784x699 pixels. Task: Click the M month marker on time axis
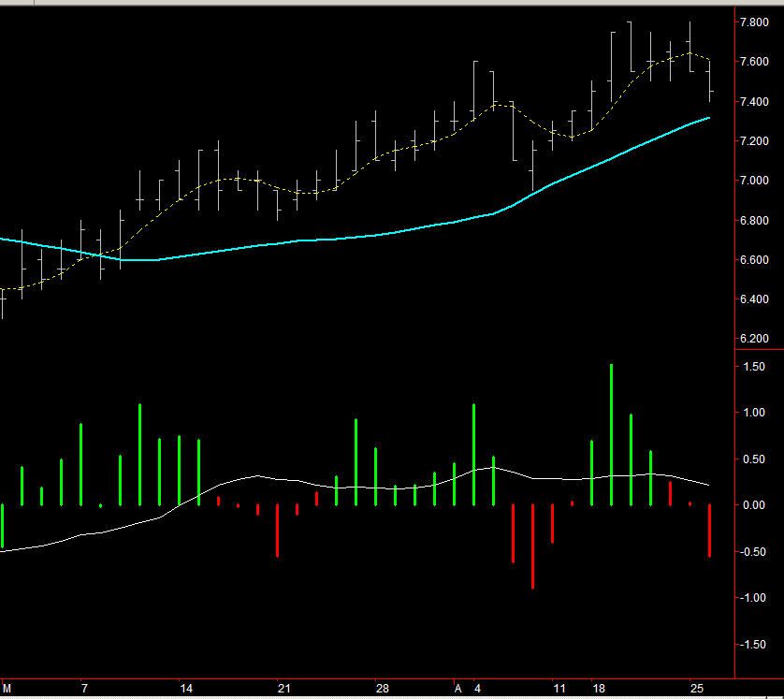(7, 689)
